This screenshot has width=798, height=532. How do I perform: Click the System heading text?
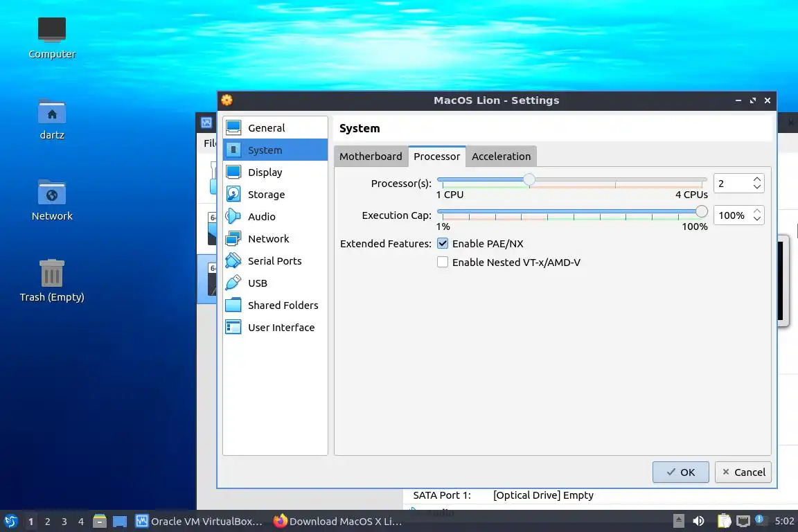tap(360, 128)
